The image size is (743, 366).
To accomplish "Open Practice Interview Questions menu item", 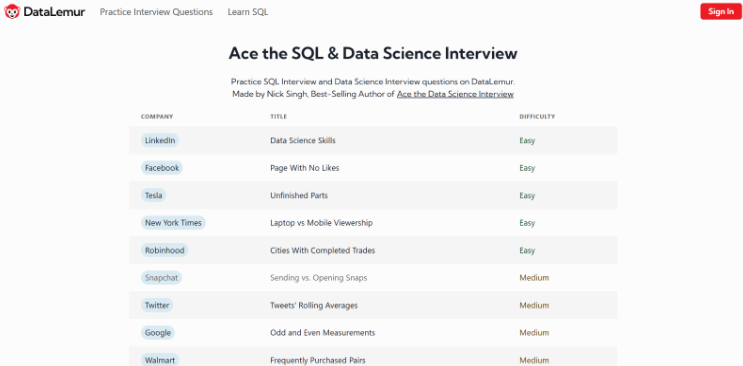I will (156, 12).
